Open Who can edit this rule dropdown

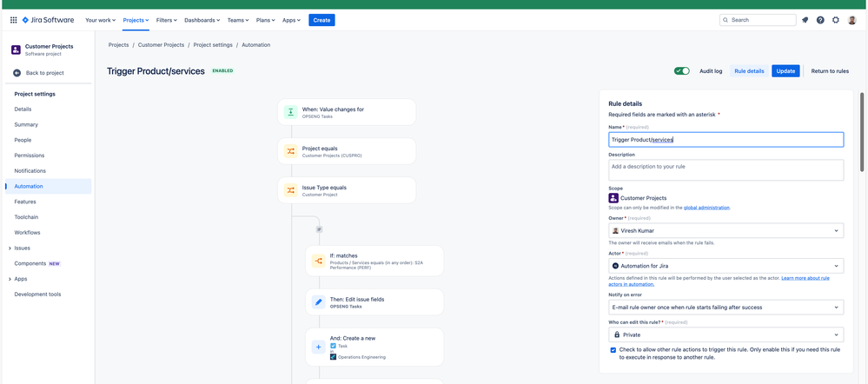pyautogui.click(x=726, y=334)
